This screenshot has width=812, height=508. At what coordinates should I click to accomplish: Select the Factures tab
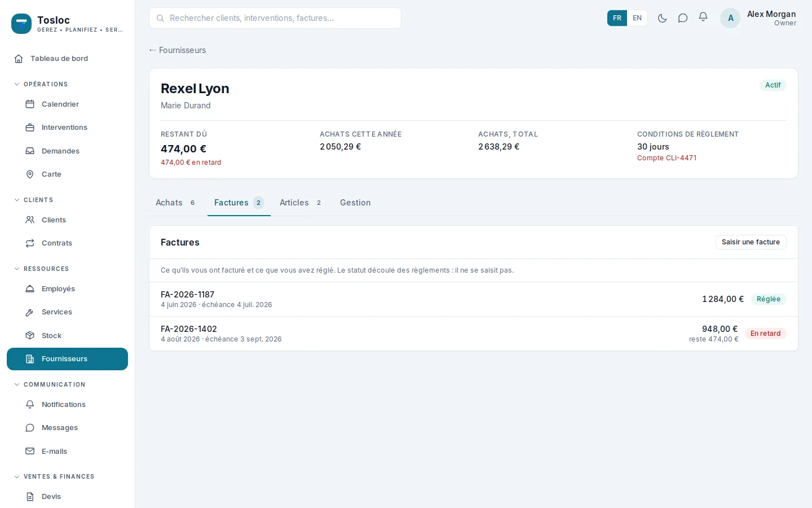coord(239,203)
